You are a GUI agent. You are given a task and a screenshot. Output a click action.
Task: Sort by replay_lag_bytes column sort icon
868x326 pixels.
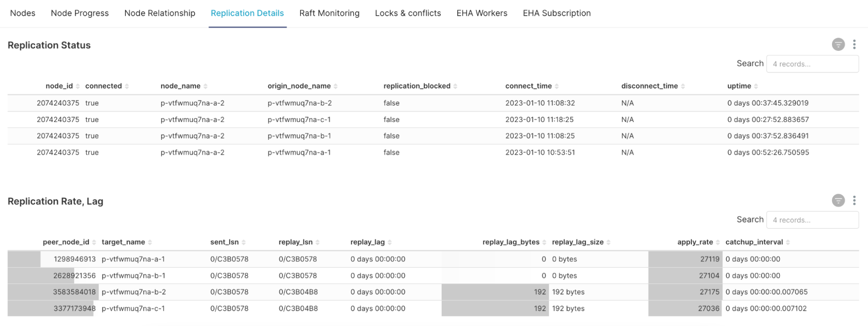pyautogui.click(x=544, y=243)
